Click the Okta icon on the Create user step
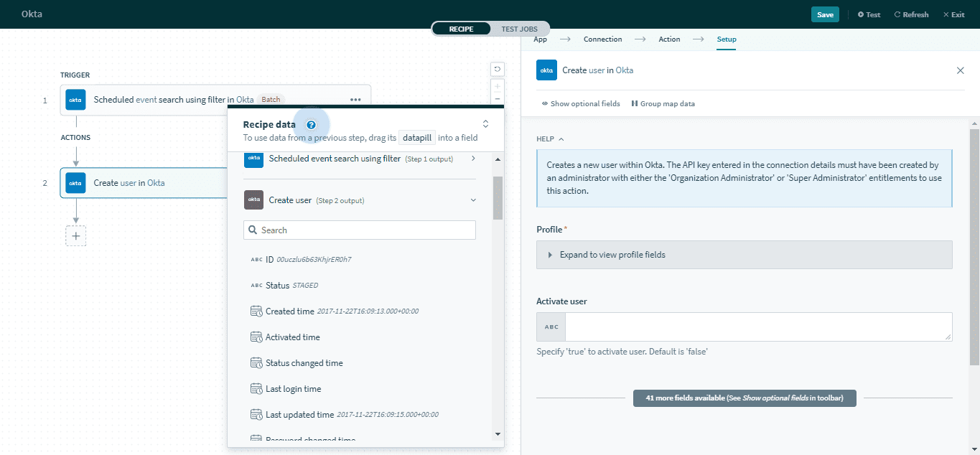Screen dimensions: 980x455 75,183
